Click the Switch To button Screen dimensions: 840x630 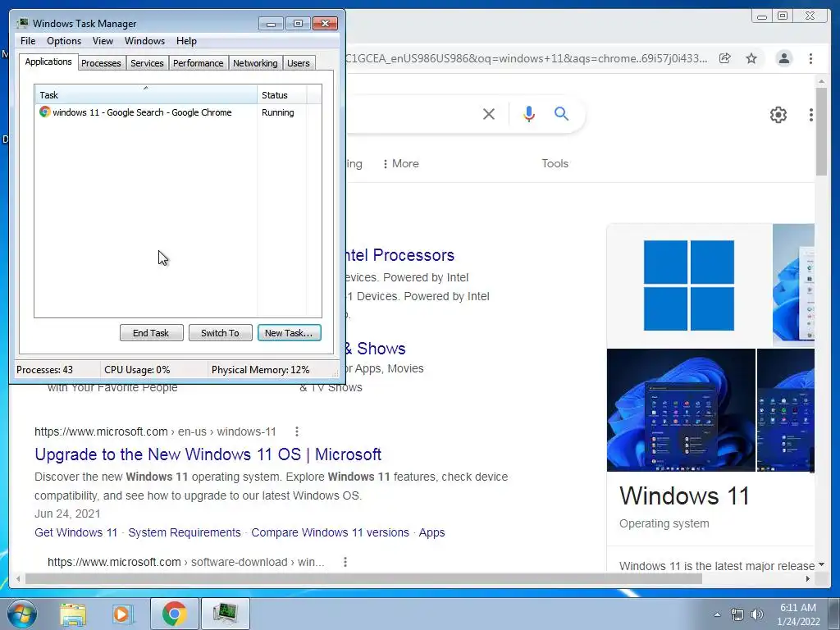(220, 333)
